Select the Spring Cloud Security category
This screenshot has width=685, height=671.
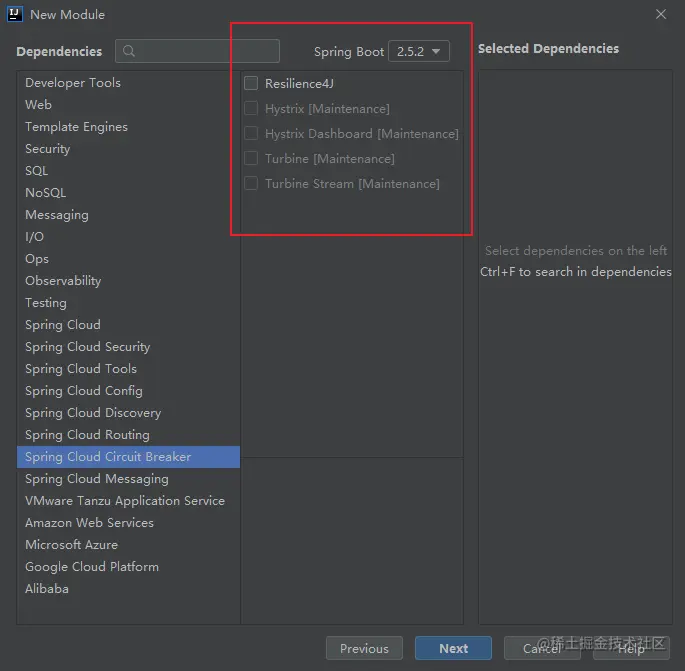tap(128, 346)
